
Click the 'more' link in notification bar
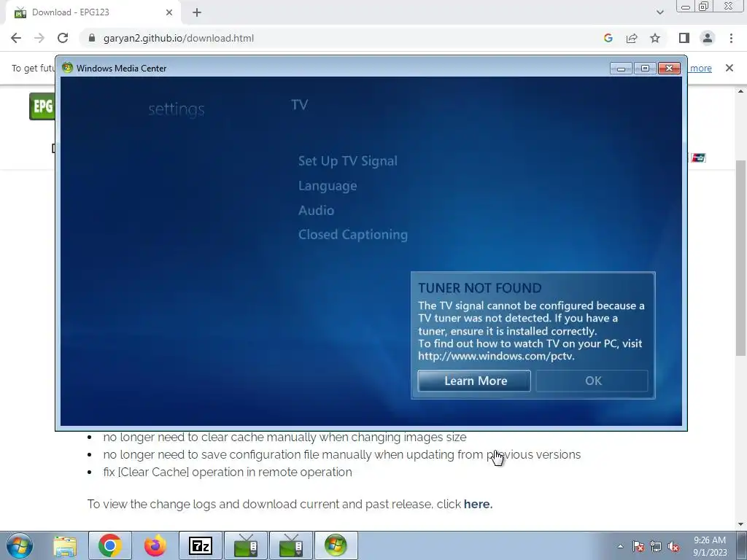[700, 68]
